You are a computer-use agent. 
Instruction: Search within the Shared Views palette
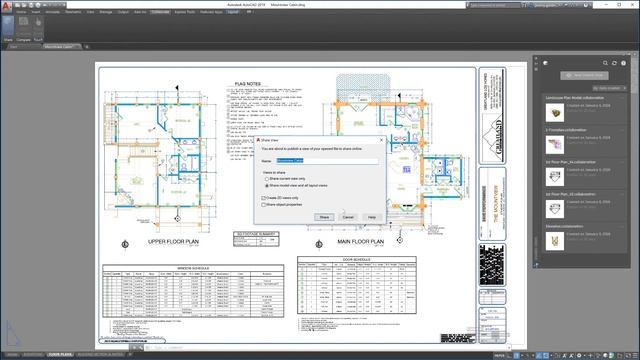pyautogui.click(x=605, y=63)
